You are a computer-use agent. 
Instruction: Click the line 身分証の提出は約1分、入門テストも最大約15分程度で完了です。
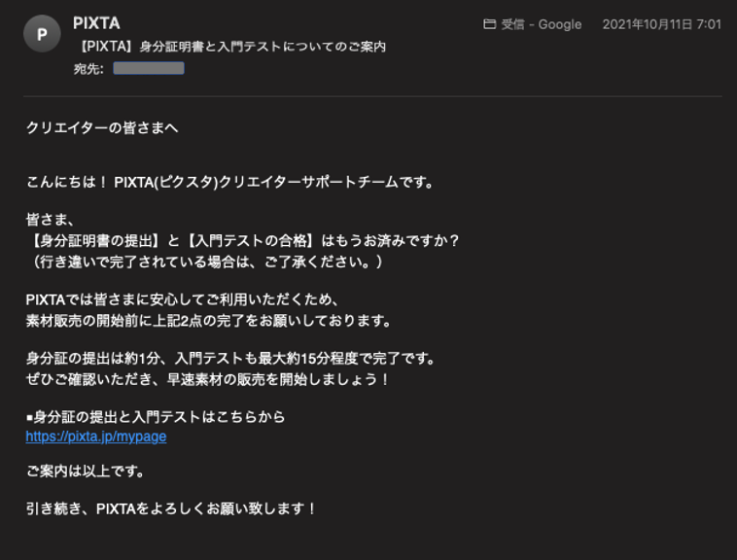(x=230, y=359)
